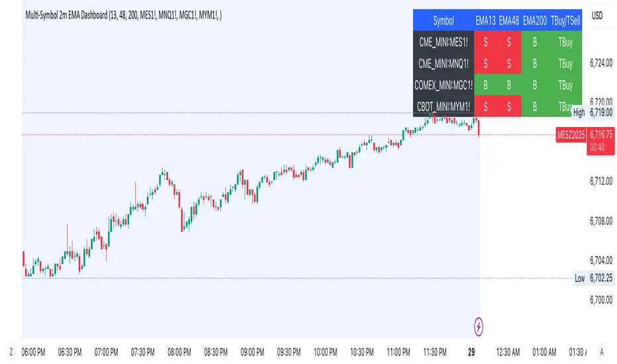Image resolution: width=617 pixels, height=364 pixels.
Task: Toggle the A auto-scale button
Action: click(600, 351)
